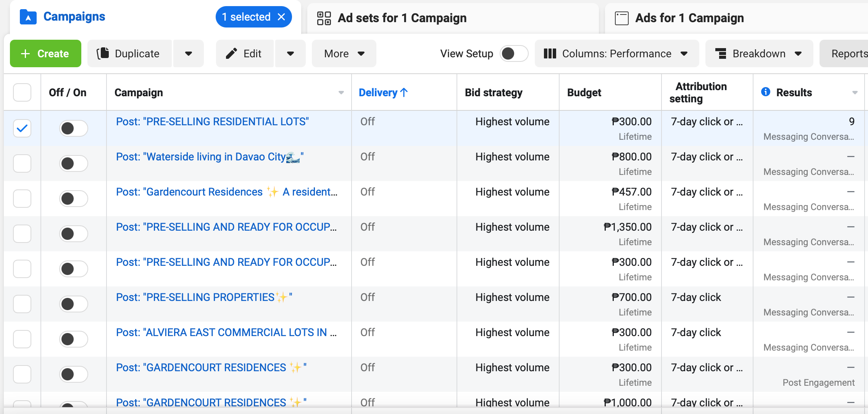This screenshot has width=868, height=414.
Task: Click the Campaigns folder icon
Action: pyautogui.click(x=28, y=17)
